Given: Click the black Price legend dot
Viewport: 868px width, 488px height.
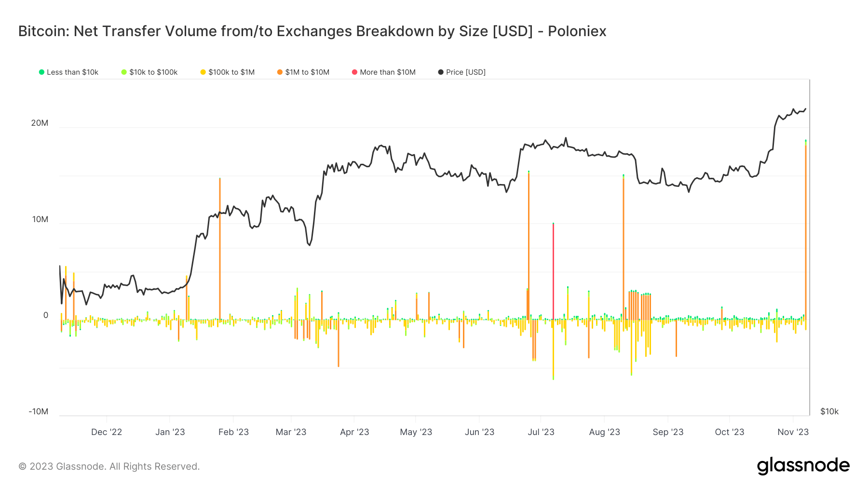Looking at the screenshot, I should coord(441,72).
